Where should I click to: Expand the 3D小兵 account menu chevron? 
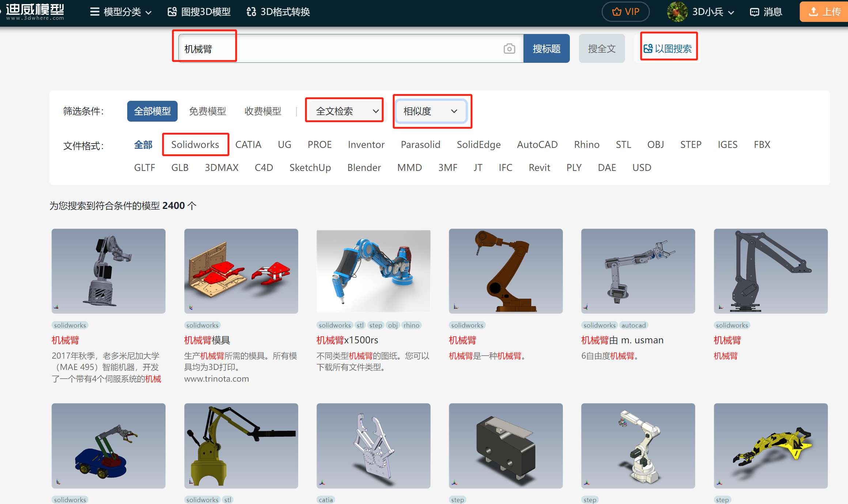pos(731,13)
